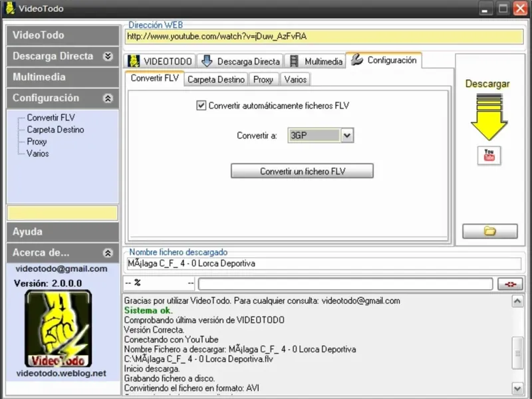Viewport: 532px width, 399px height.
Task: Minimize the VideoTodo window
Action: (x=485, y=9)
